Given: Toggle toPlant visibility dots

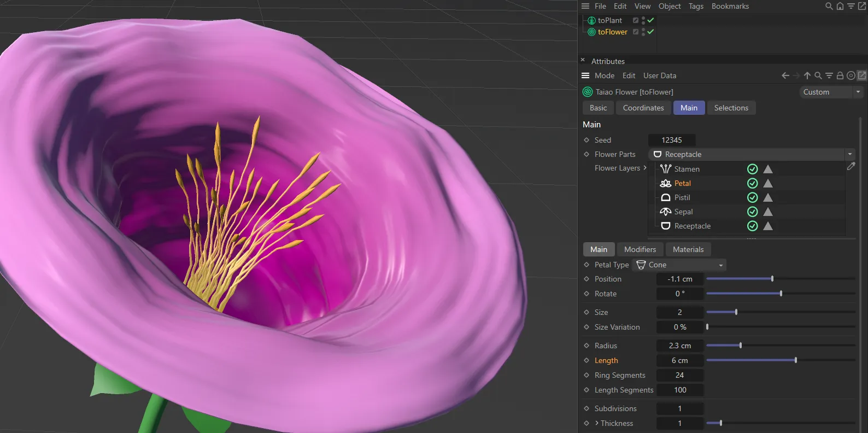Looking at the screenshot, I should coord(643,20).
